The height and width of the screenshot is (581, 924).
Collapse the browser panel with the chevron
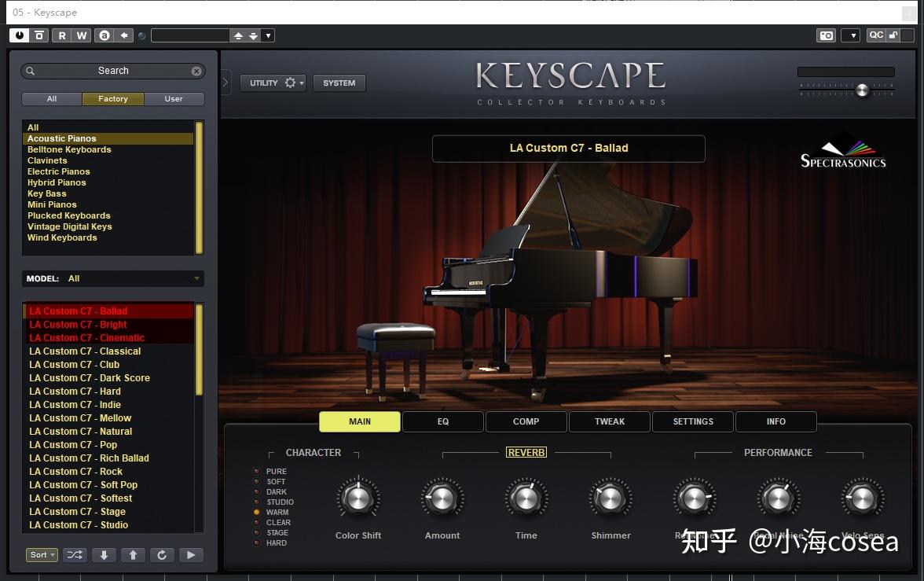[x=225, y=83]
